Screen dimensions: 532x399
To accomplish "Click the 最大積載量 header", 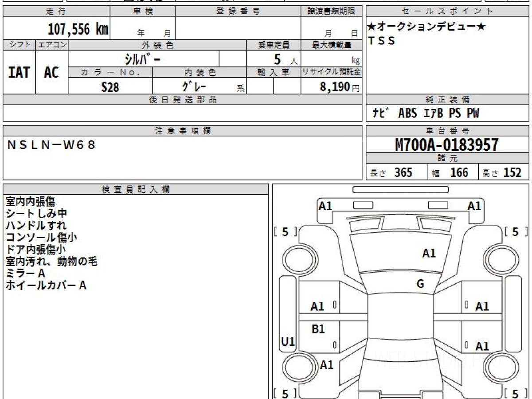I will 331,45.
